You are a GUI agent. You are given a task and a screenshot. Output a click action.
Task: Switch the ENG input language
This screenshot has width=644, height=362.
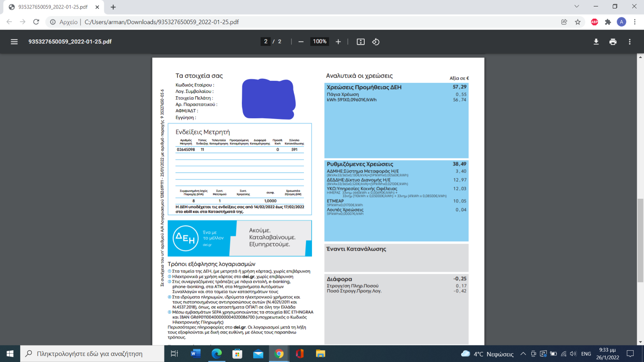tap(586, 354)
